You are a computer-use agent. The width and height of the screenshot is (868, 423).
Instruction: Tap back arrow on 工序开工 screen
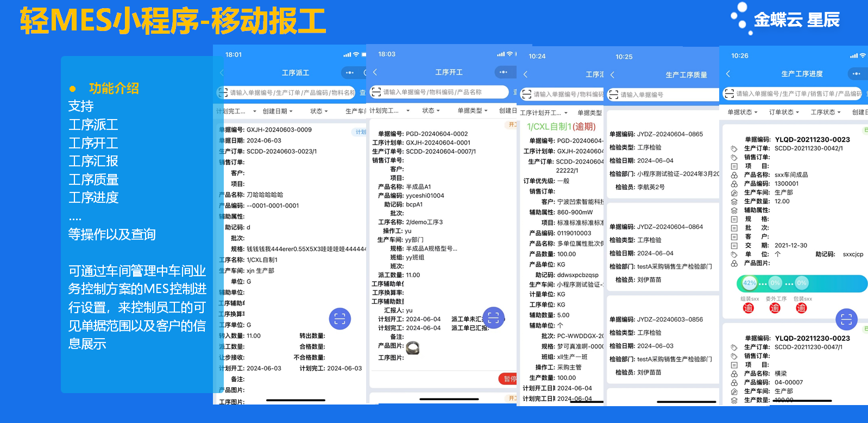[375, 72]
